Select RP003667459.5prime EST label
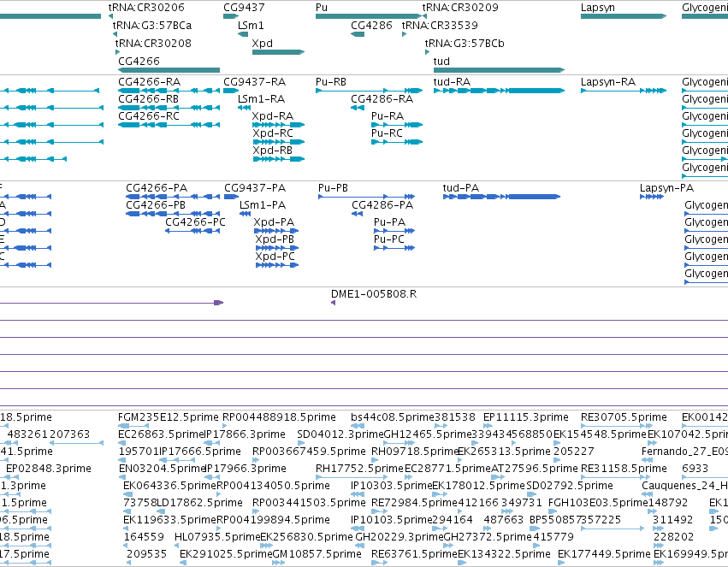The height and width of the screenshot is (567, 728). [x=309, y=451]
